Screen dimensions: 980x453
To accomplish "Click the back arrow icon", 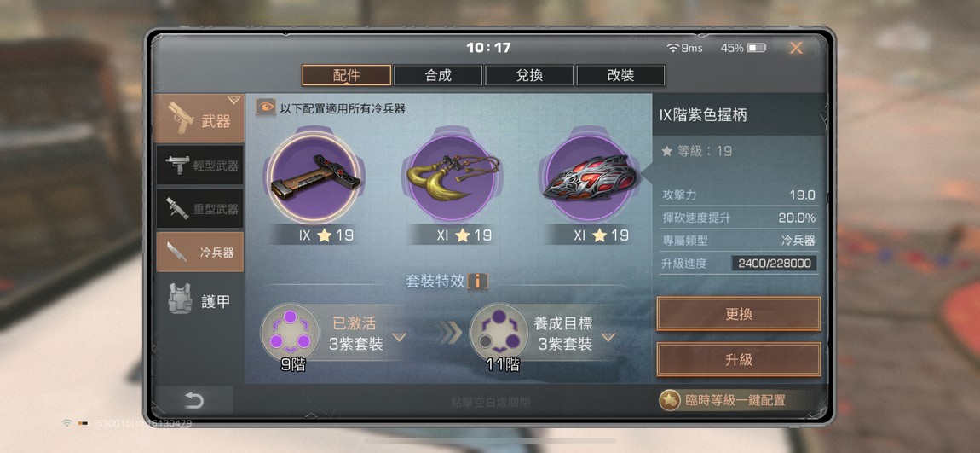I will tap(193, 400).
